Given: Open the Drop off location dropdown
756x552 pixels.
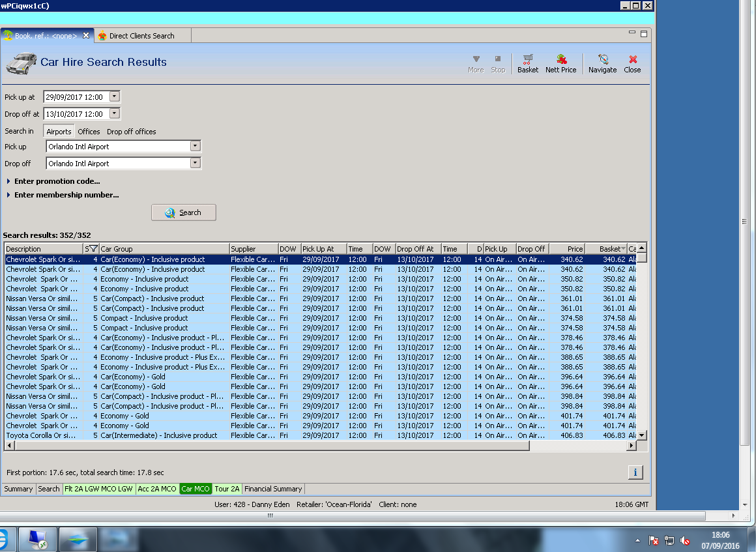Looking at the screenshot, I should click(195, 163).
